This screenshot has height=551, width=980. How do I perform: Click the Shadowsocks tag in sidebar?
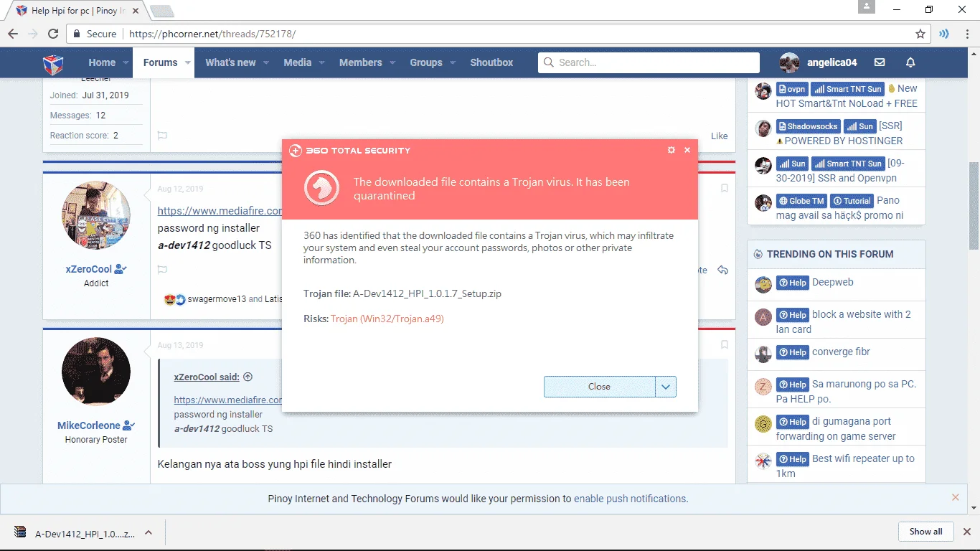tap(808, 126)
